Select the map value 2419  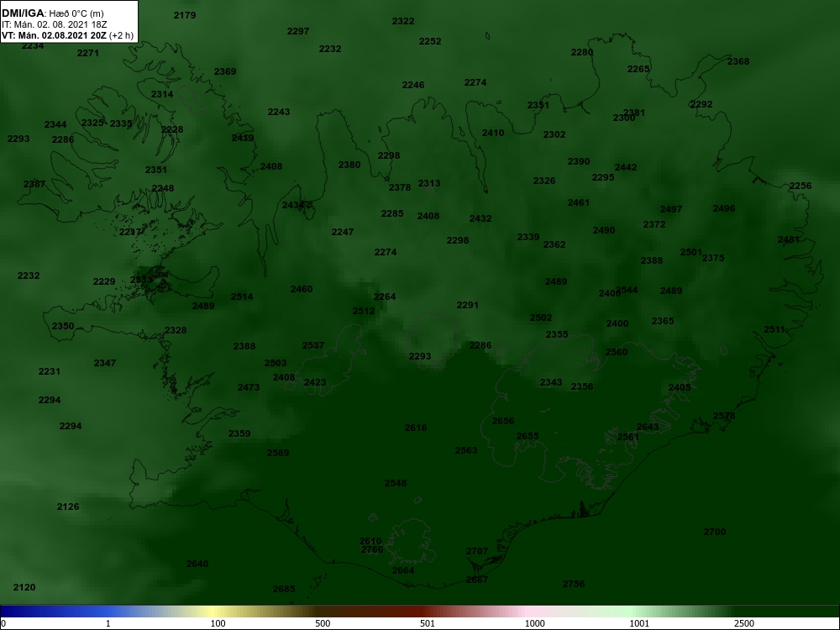click(243, 139)
